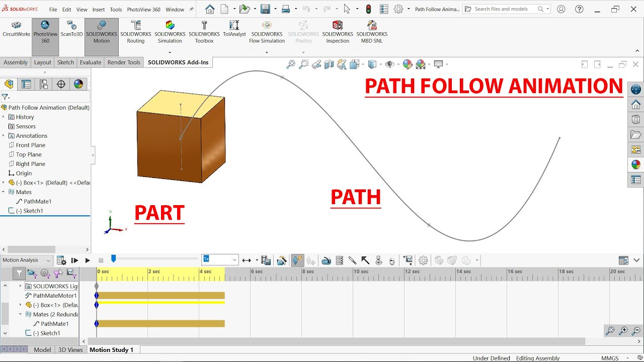644x362 pixels.
Task: Open the DimXpertManager crosshair tab
Action: (x=61, y=84)
